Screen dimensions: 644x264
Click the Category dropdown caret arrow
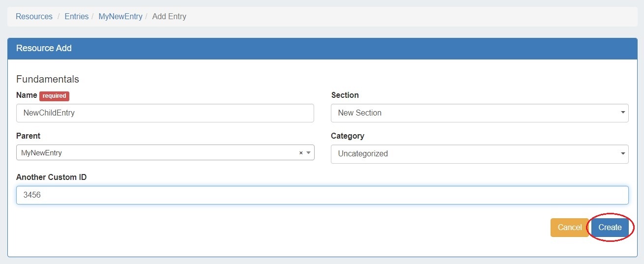[x=623, y=153]
